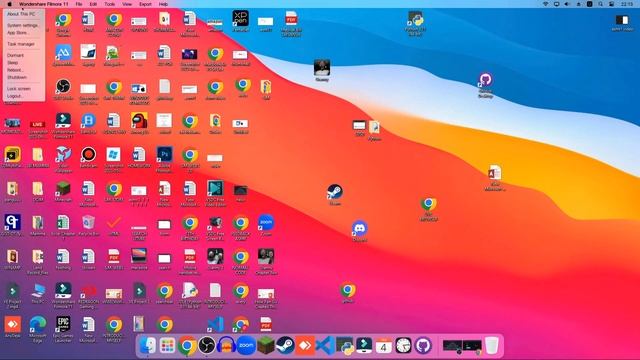Choose System settings in Apple menu
Image resolution: width=640 pixels, height=360 pixels.
pos(24,25)
